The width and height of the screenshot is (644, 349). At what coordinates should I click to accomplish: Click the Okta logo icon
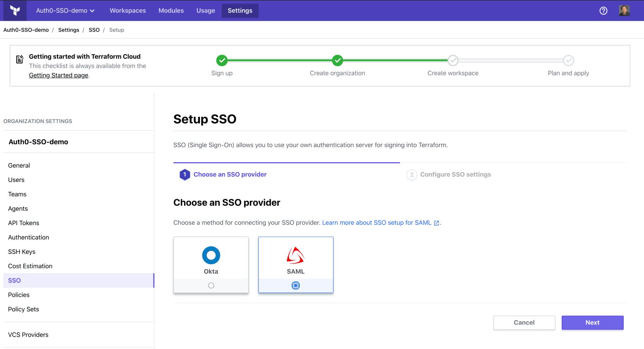point(211,255)
